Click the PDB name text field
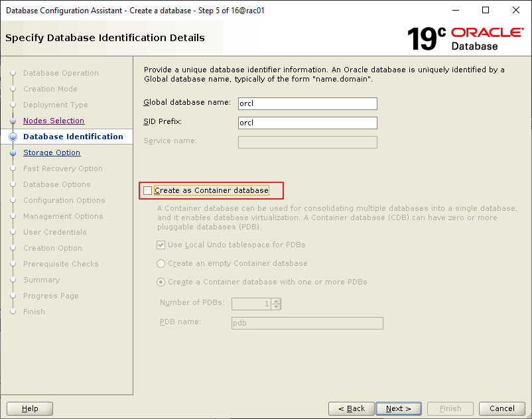The height and width of the screenshot is (419, 532). point(307,323)
